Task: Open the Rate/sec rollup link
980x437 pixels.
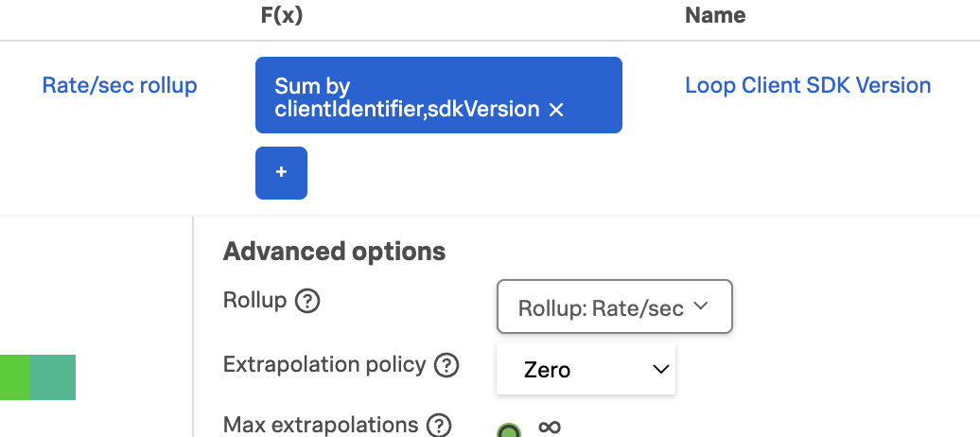Action: (x=120, y=85)
